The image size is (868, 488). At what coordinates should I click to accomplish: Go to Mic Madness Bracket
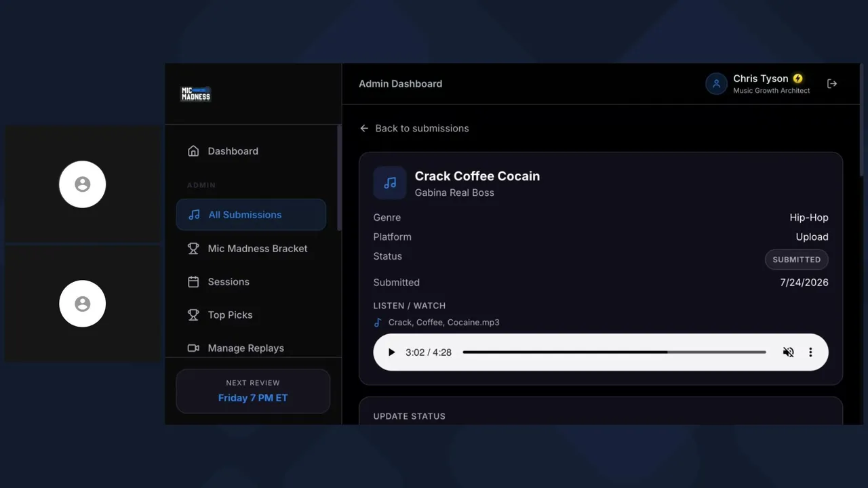251,249
